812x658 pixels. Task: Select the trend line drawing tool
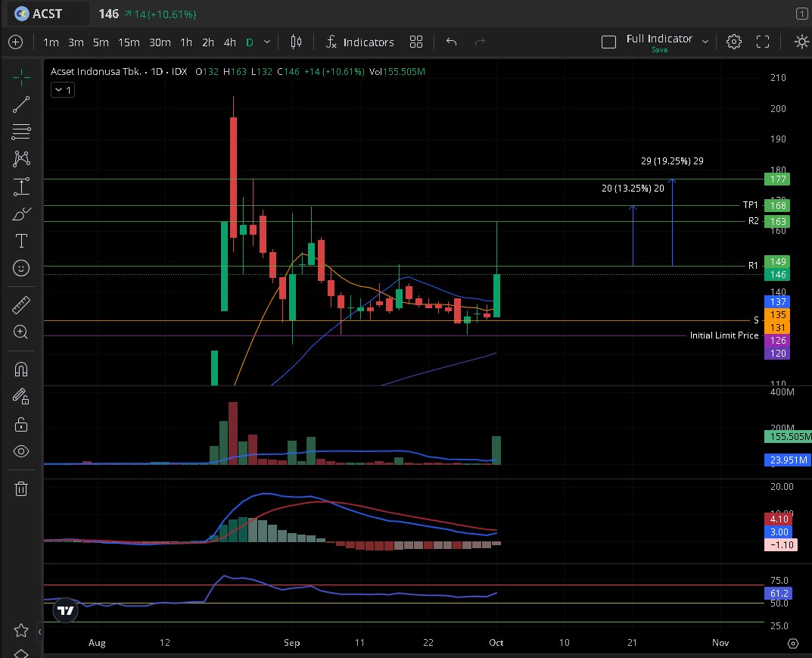21,104
